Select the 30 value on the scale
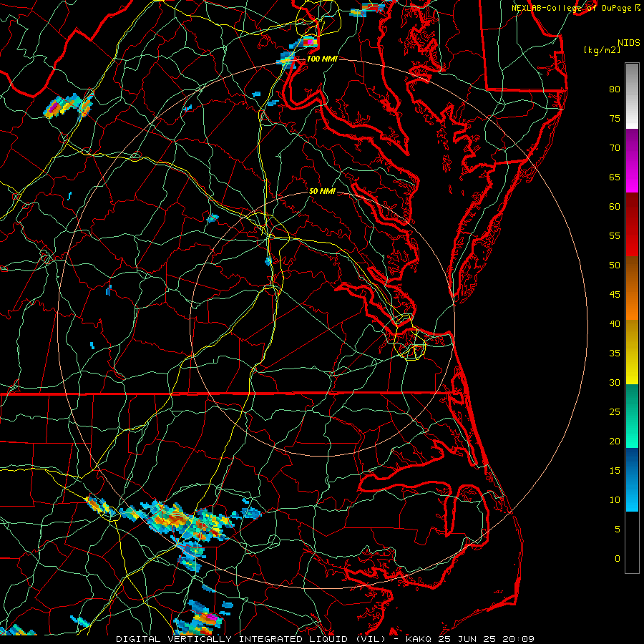This screenshot has width=644, height=644. pyautogui.click(x=615, y=382)
